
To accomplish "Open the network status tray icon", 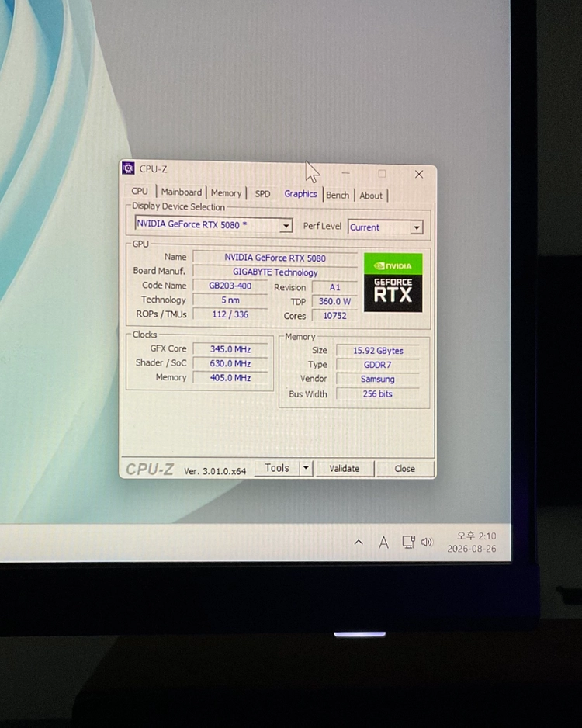I will coord(408,542).
